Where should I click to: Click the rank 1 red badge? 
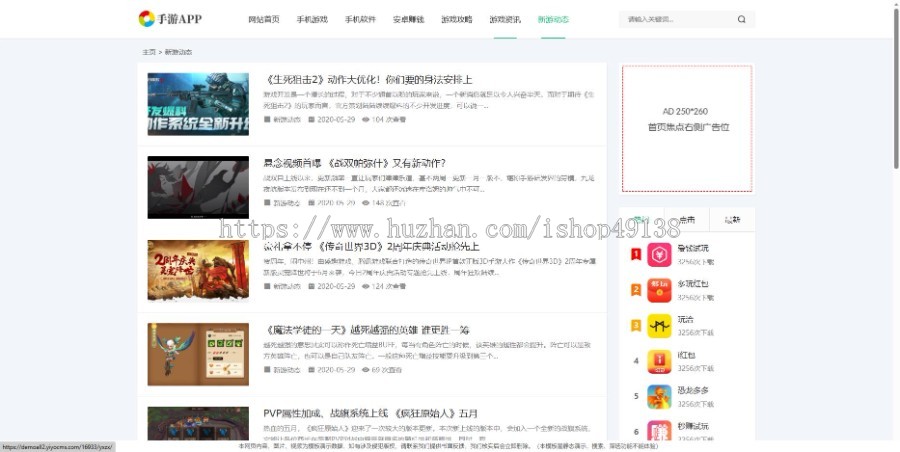click(636, 254)
